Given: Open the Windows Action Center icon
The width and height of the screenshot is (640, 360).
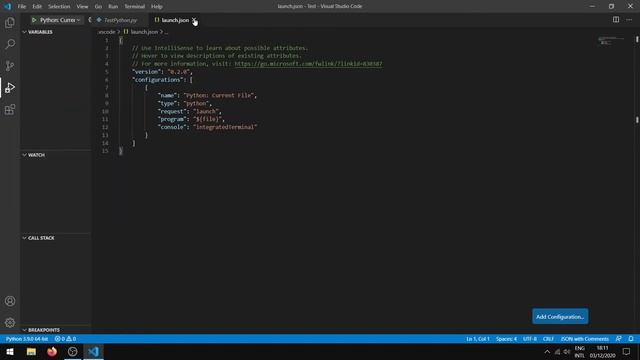Looking at the screenshot, I should [627, 352].
